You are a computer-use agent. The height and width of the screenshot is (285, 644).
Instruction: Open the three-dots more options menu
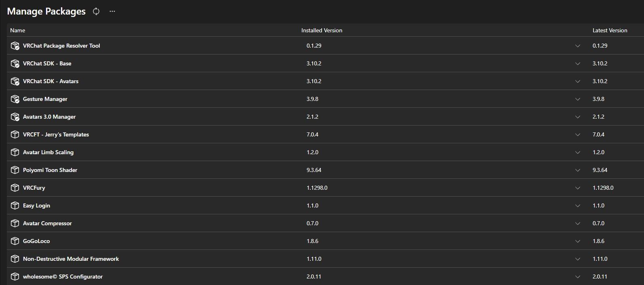(x=112, y=11)
